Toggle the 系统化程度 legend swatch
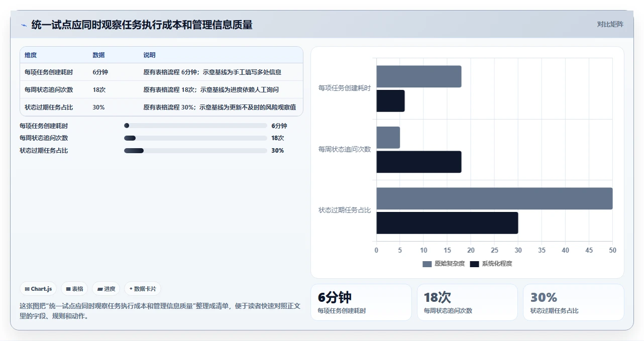Screen dimensions: 644x341 coord(474,264)
